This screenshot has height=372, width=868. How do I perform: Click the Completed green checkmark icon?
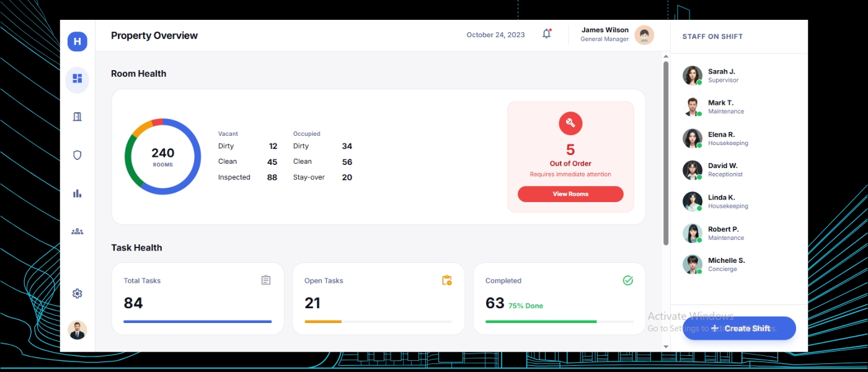click(627, 280)
